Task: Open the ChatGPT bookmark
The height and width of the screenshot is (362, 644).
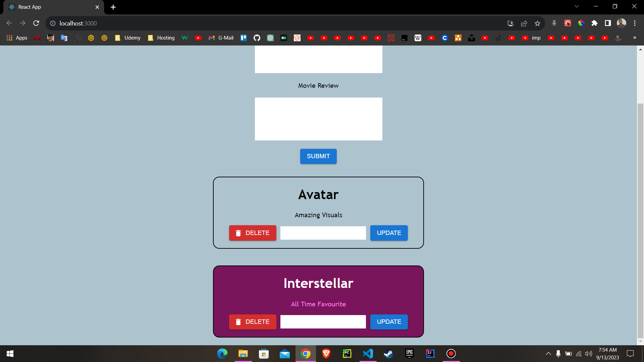Action: [x=270, y=38]
